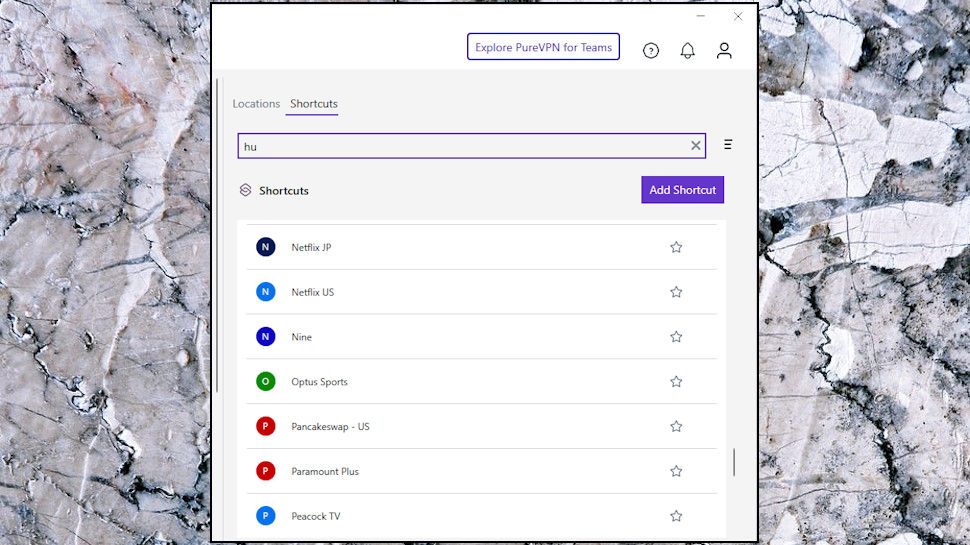Image resolution: width=970 pixels, height=545 pixels.
Task: Select the Peacock TV shortcut name
Action: (315, 516)
